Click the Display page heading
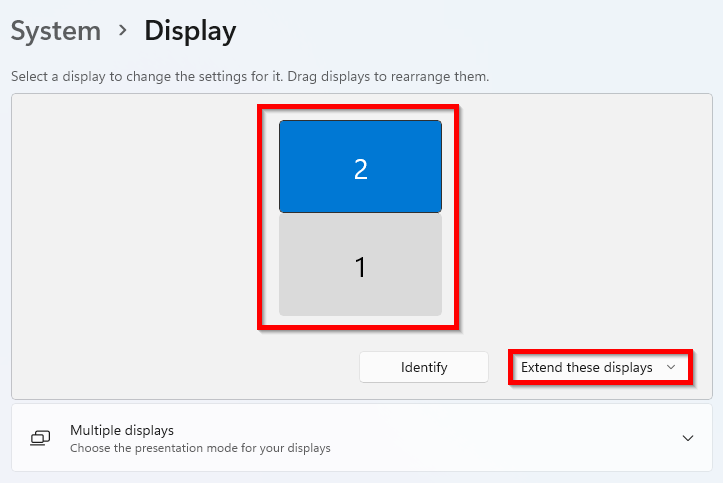The height and width of the screenshot is (483, 723). point(190,31)
